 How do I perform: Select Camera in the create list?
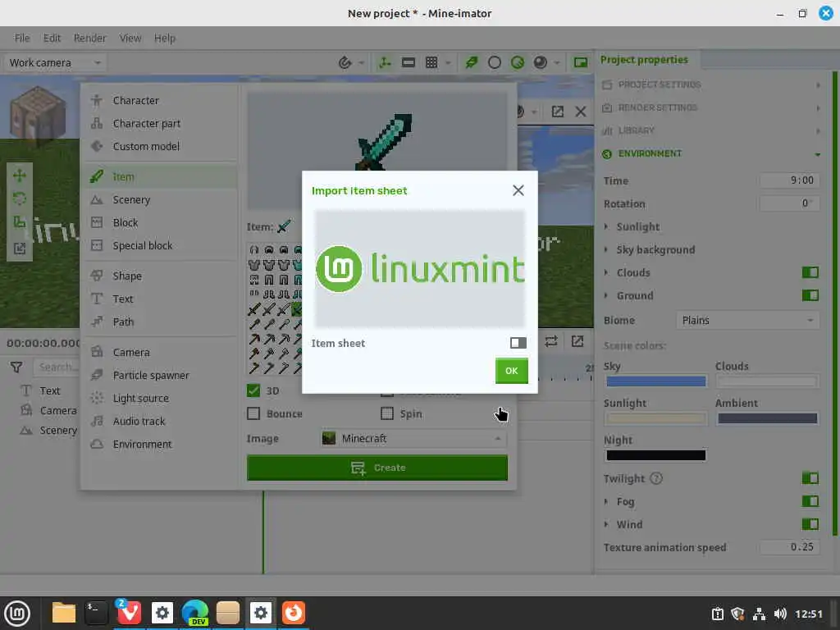160,353
